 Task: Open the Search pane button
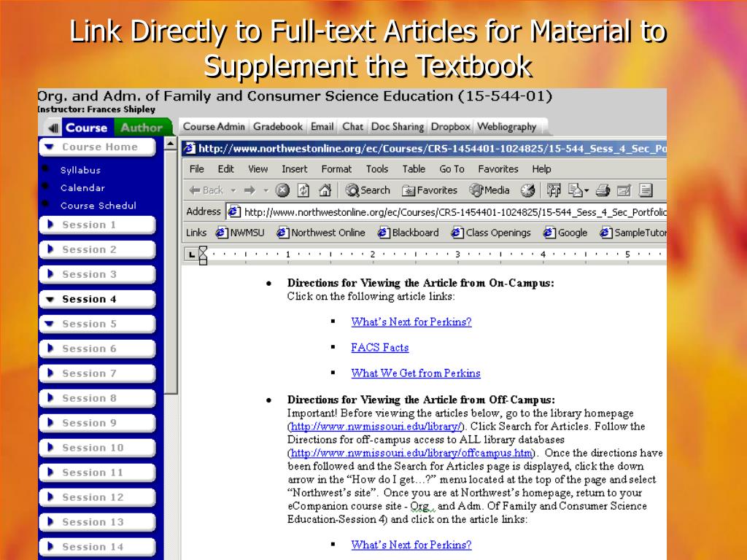(368, 190)
